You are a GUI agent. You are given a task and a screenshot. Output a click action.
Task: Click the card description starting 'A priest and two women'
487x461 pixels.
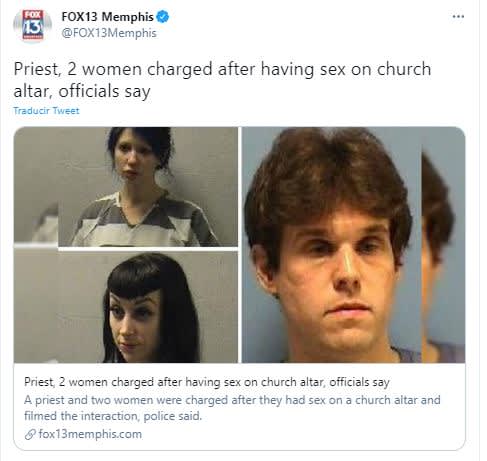click(x=232, y=400)
